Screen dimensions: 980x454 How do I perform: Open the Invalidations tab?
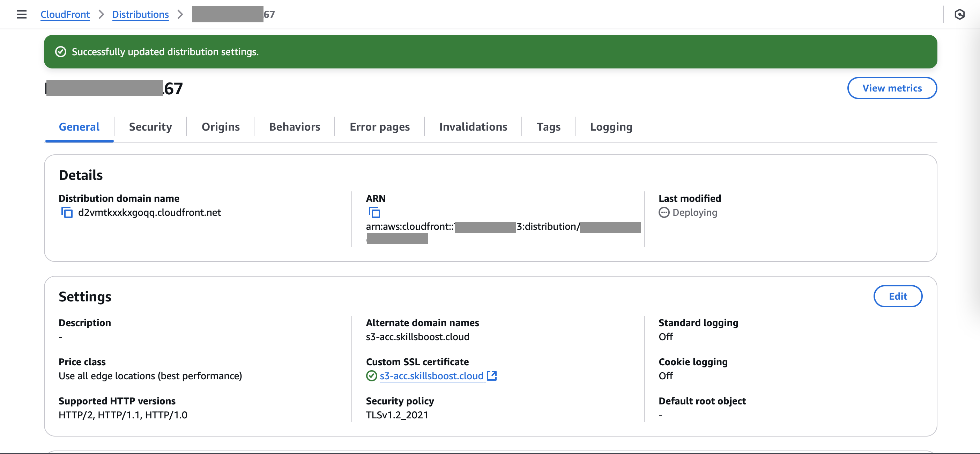coord(473,127)
